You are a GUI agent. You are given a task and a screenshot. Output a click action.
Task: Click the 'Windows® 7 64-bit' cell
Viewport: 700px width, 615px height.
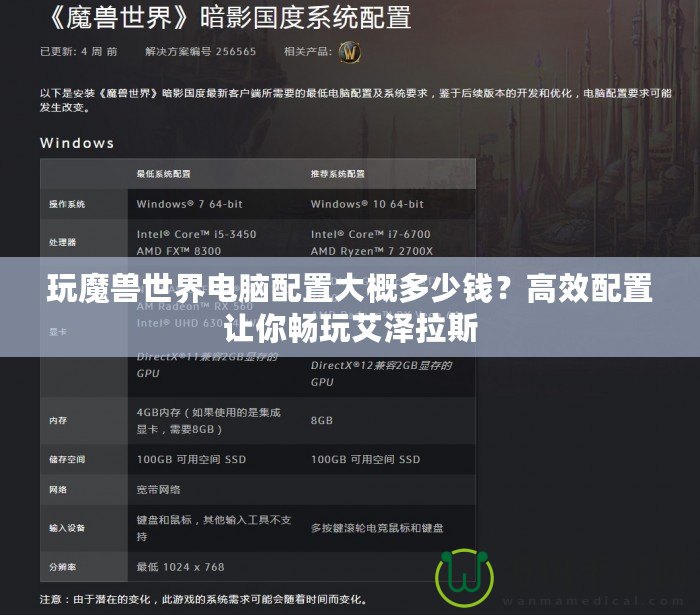point(189,204)
